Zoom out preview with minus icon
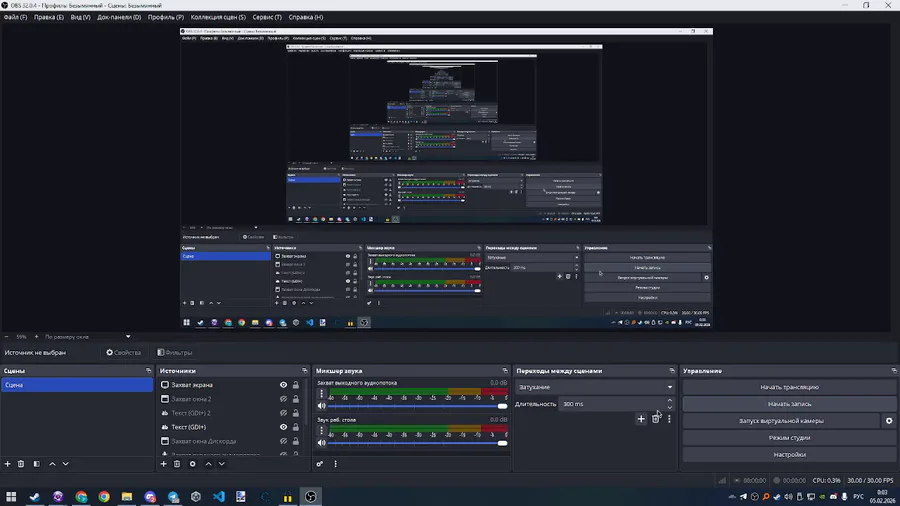 (6, 337)
